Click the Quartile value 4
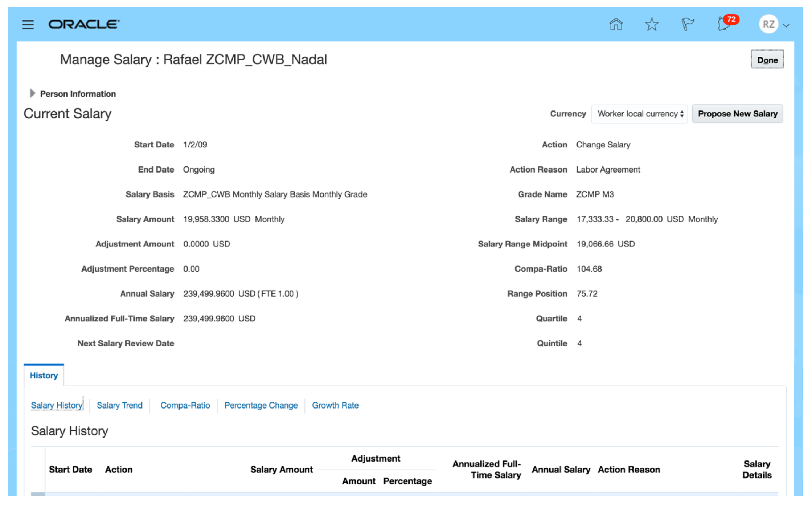The width and height of the screenshot is (812, 509). [x=579, y=319]
